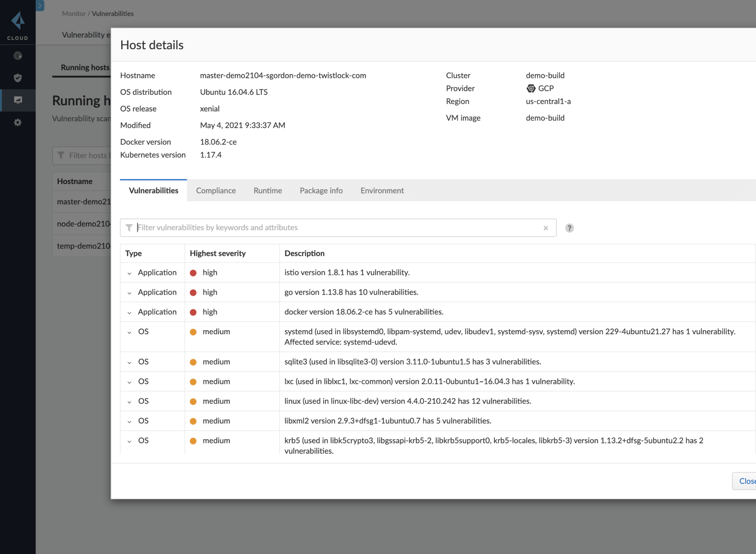Click the vulnerability keyword filter input field
The image size is (756, 554).
(320, 227)
